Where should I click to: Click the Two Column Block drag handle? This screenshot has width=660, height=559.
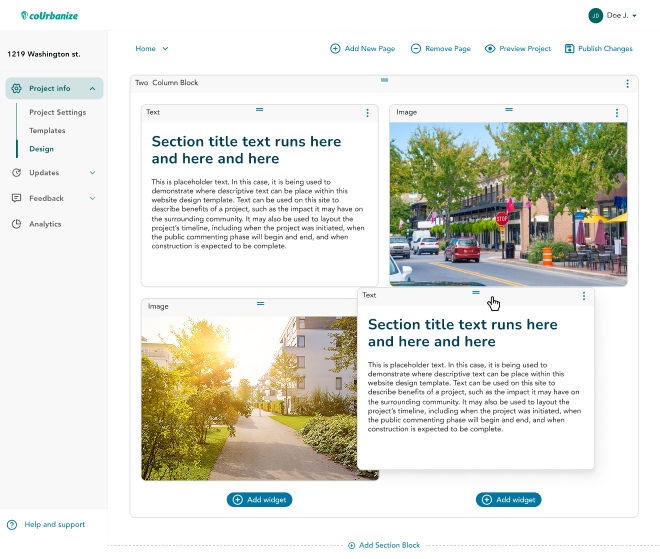[384, 80]
